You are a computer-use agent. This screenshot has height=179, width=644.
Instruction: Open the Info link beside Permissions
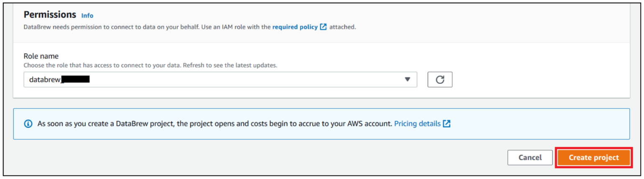coord(87,16)
